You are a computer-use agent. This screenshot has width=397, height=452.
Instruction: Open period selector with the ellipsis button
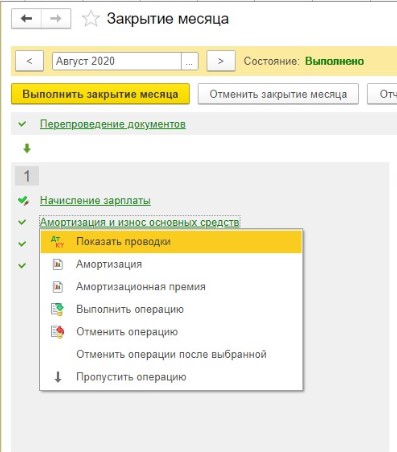point(190,61)
